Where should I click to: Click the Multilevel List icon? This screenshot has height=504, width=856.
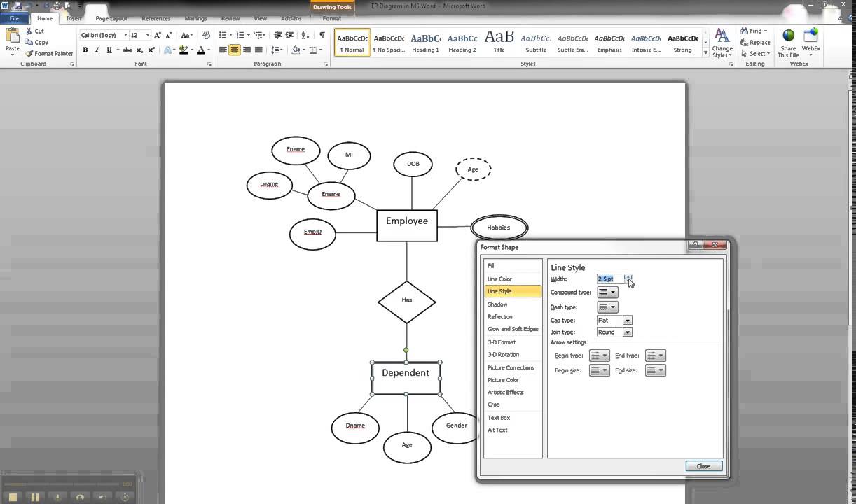[258, 35]
